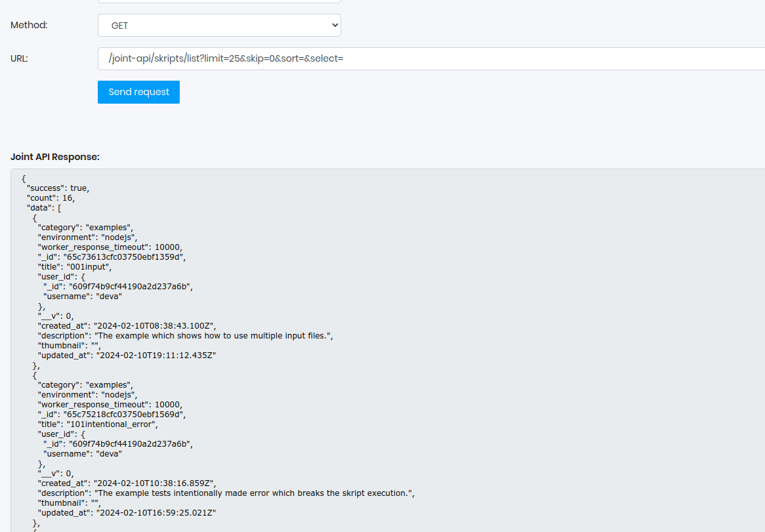765x532 pixels.
Task: Click the Method label
Action: [29, 25]
